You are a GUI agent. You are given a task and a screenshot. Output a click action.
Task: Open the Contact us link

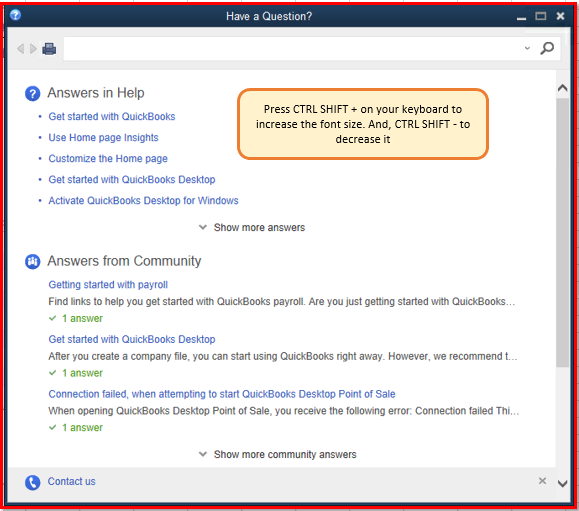pyautogui.click(x=72, y=481)
